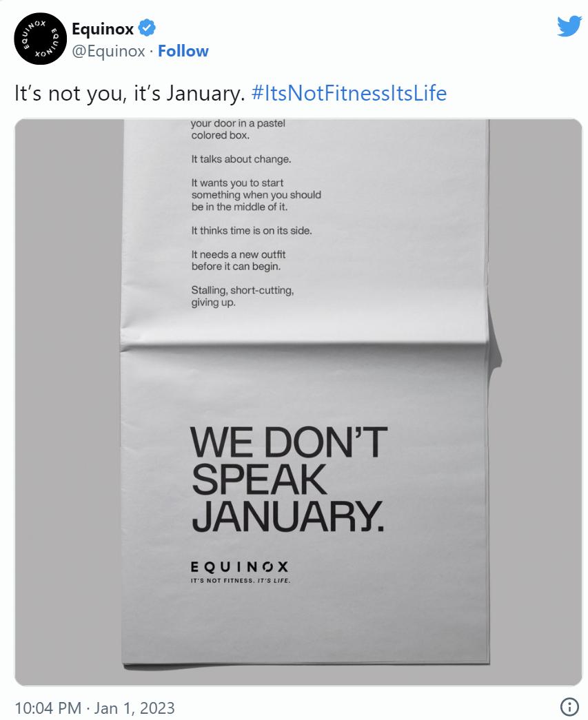Image resolution: width=588 pixels, height=720 pixels.
Task: Click the Twitter bird logo
Action: tap(569, 27)
